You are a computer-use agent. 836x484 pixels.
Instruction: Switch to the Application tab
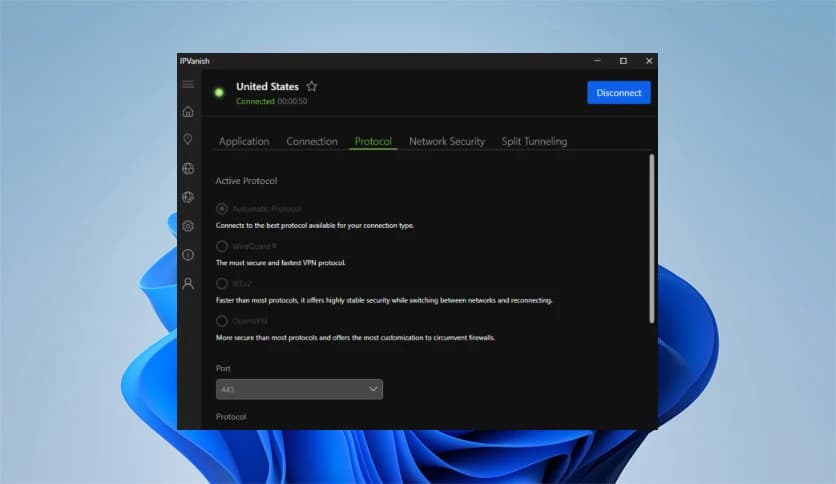244,141
